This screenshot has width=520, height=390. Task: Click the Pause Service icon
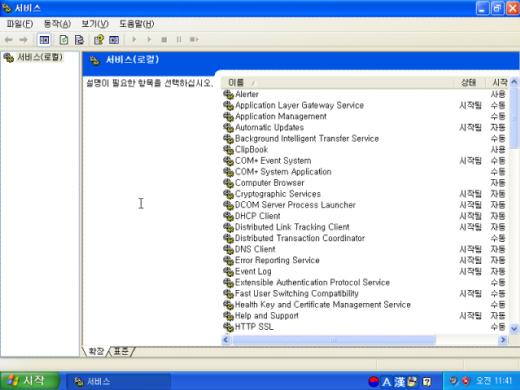pos(179,39)
